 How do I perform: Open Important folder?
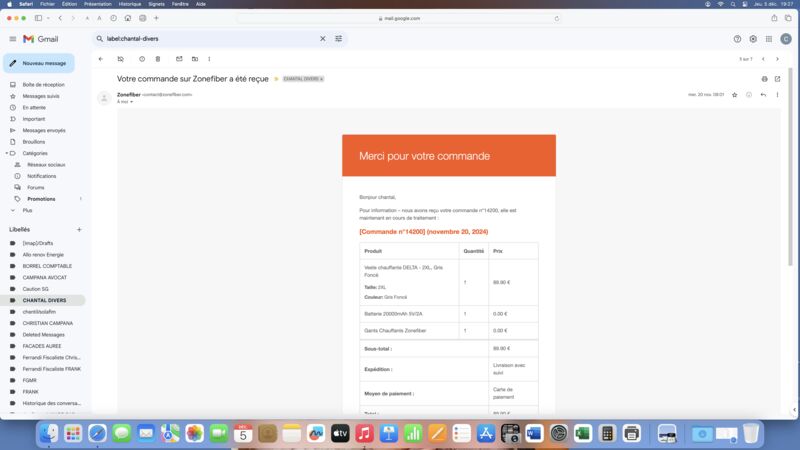34,119
